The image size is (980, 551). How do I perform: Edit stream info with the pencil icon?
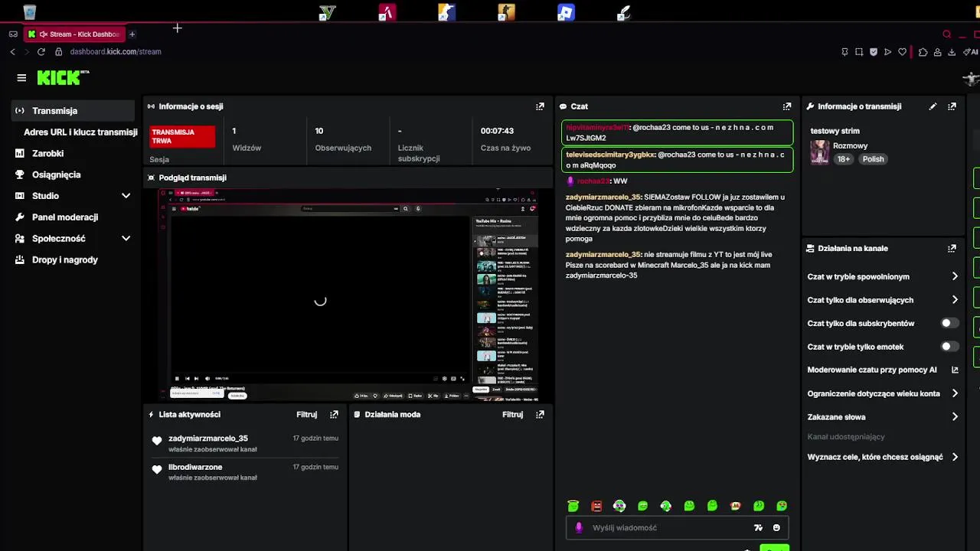pos(933,106)
